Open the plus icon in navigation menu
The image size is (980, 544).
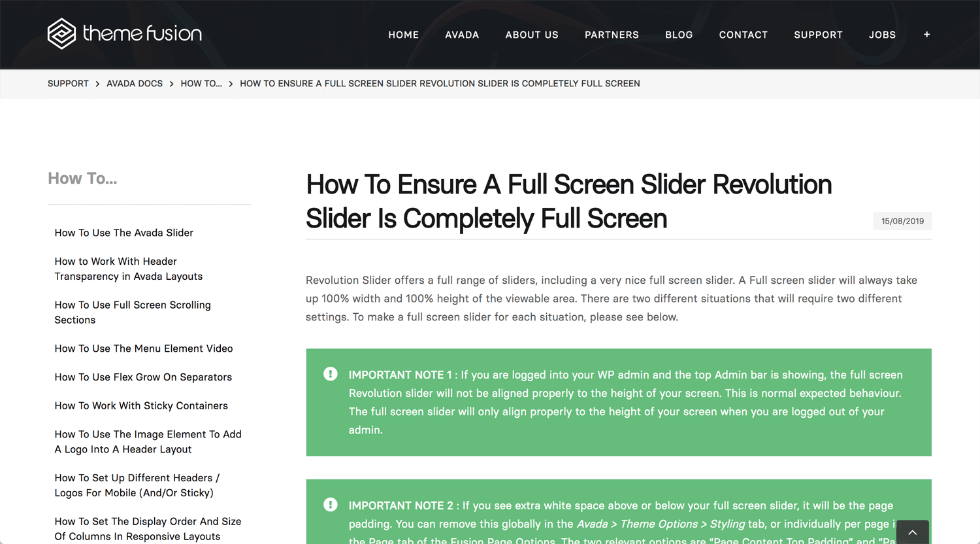point(926,35)
